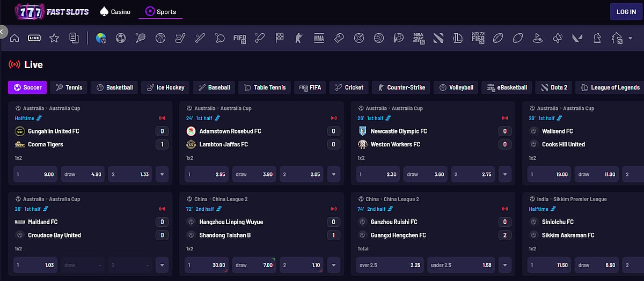Go to 777 Fast Slots logo homepage
This screenshot has height=281, width=644.
tap(52, 11)
